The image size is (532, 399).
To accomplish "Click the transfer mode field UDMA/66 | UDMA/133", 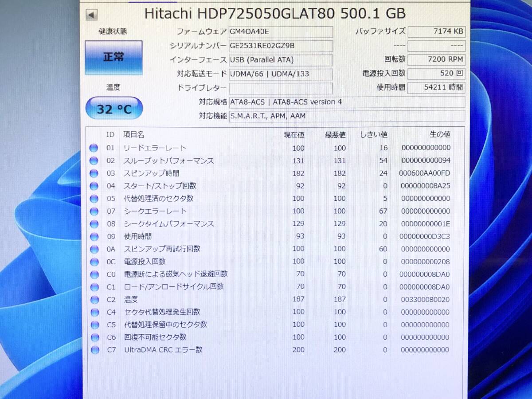I will click(x=281, y=74).
